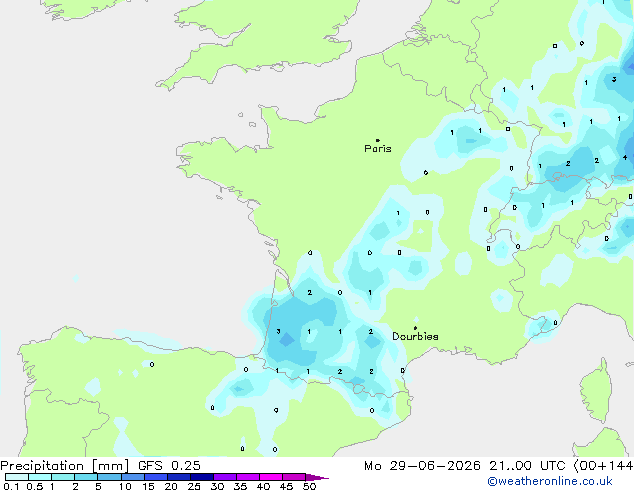This screenshot has width=634, height=490.
Task: Click the legend value '0.5'
Action: (x=34, y=486)
